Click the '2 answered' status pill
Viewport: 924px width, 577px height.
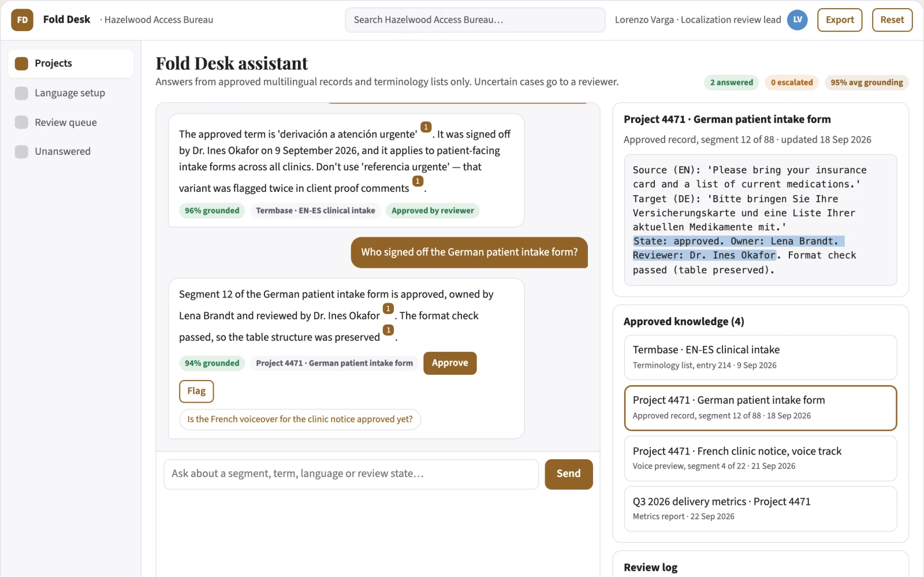coord(732,83)
